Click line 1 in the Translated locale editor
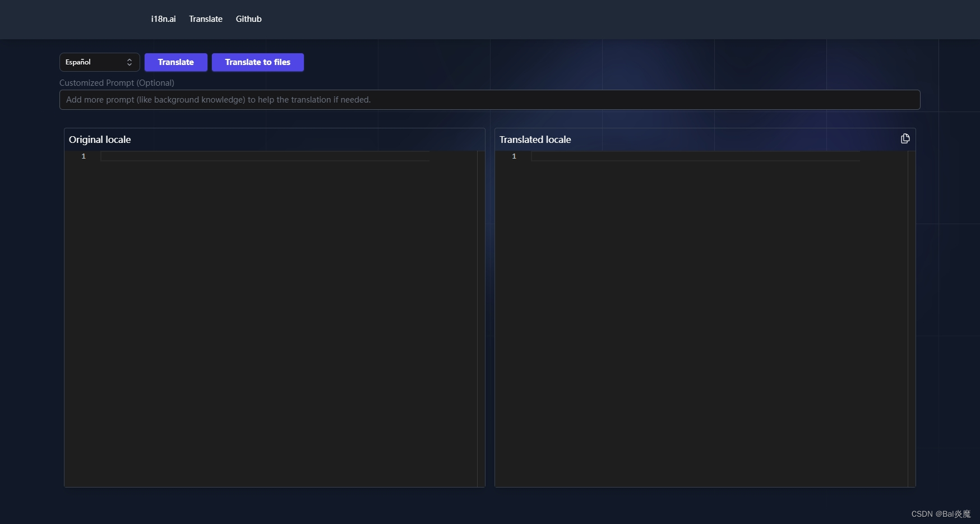 695,156
